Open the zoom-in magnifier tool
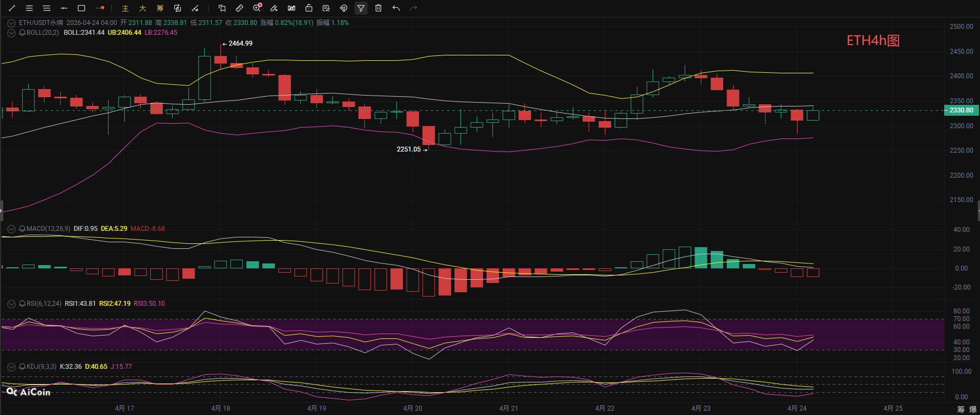980x415 pixels. pos(257,8)
